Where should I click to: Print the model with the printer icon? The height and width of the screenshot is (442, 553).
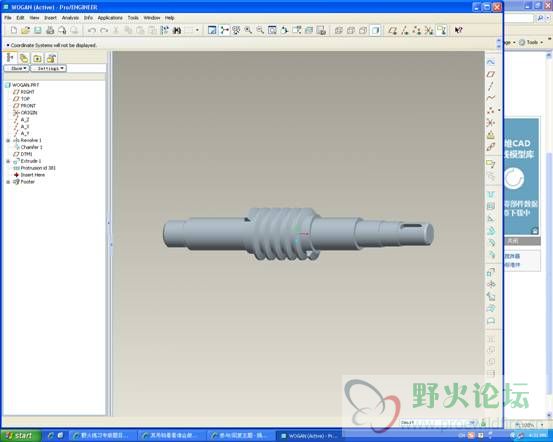click(50, 30)
